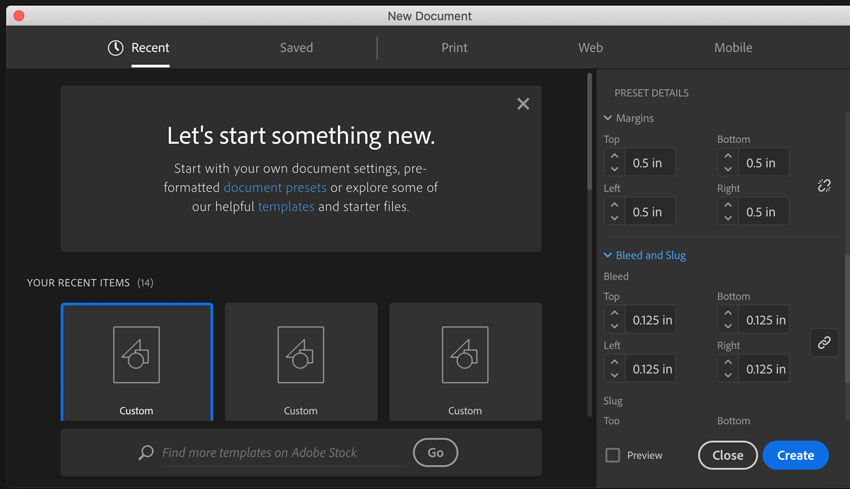Increase Bleed Bottom value with up arrow

[x=728, y=313]
